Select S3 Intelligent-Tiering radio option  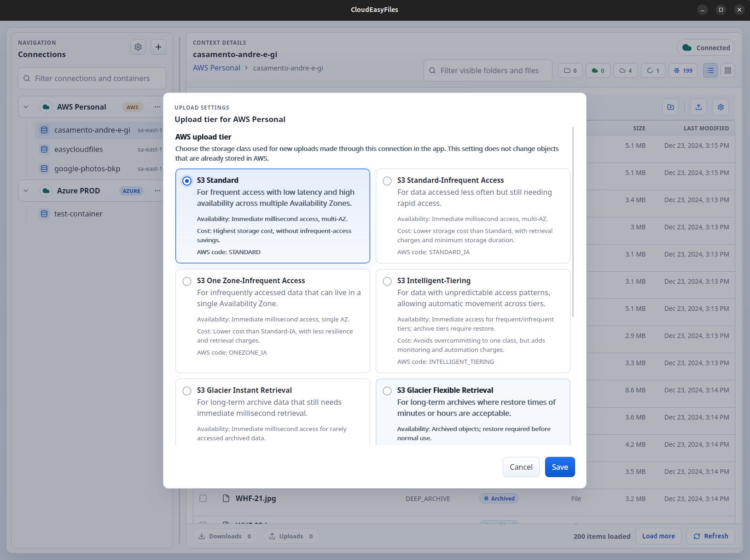point(387,281)
